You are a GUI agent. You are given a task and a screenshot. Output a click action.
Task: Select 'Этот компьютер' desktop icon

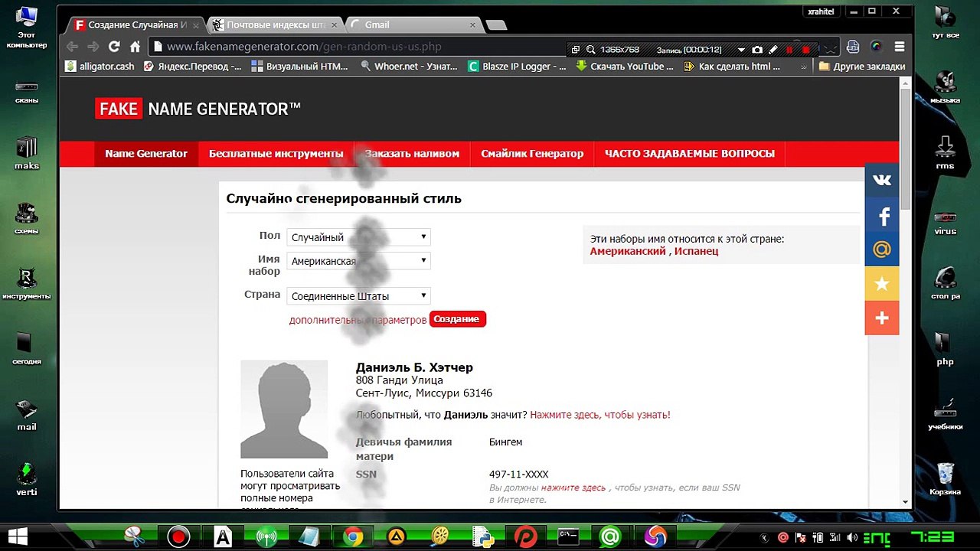[27, 28]
